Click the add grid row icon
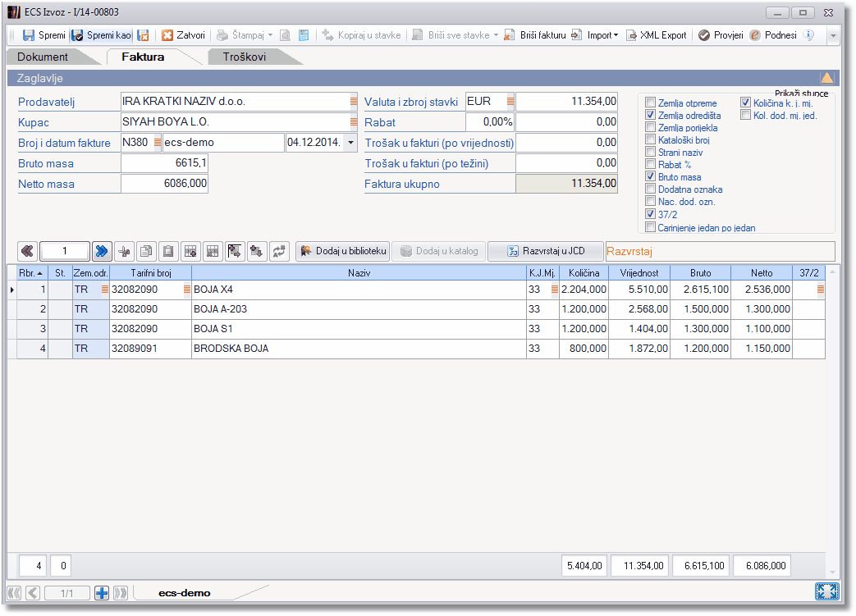This screenshot has width=856, height=616. [190, 251]
